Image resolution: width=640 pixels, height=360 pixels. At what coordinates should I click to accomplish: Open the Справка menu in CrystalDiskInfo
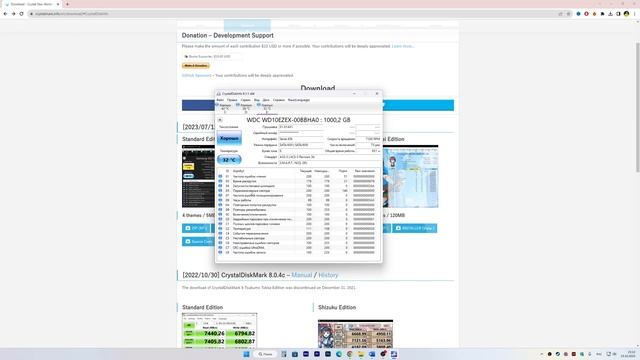click(279, 100)
